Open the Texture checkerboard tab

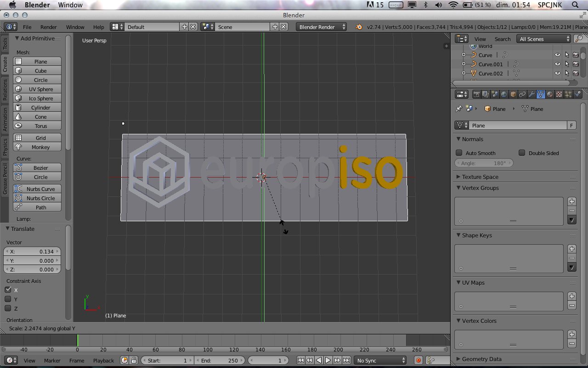559,94
